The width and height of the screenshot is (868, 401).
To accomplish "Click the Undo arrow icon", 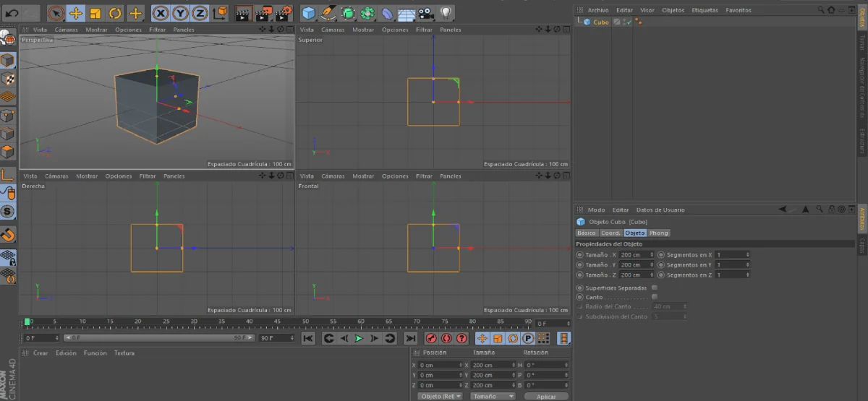I will tap(12, 13).
